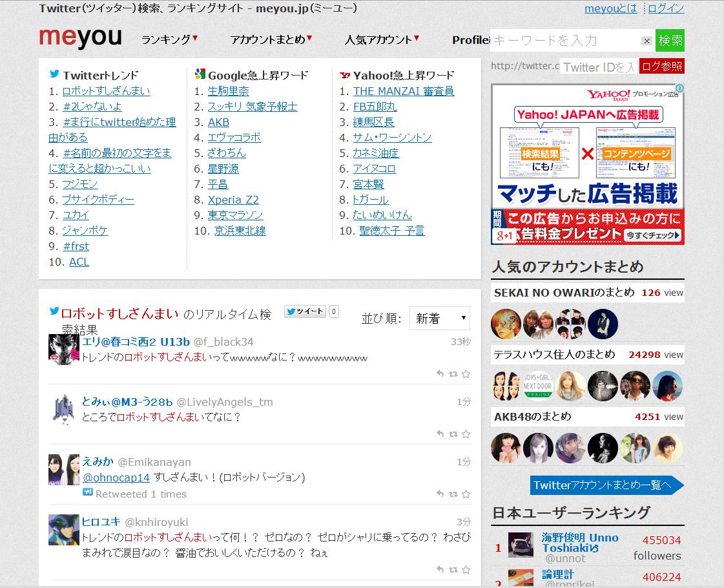The width and height of the screenshot is (724, 588).
Task: Open Twitter trend ACL
Action: (79, 262)
